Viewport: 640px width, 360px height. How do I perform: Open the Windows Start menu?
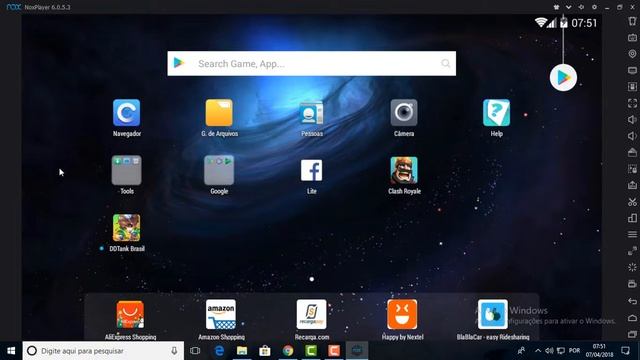click(11, 351)
